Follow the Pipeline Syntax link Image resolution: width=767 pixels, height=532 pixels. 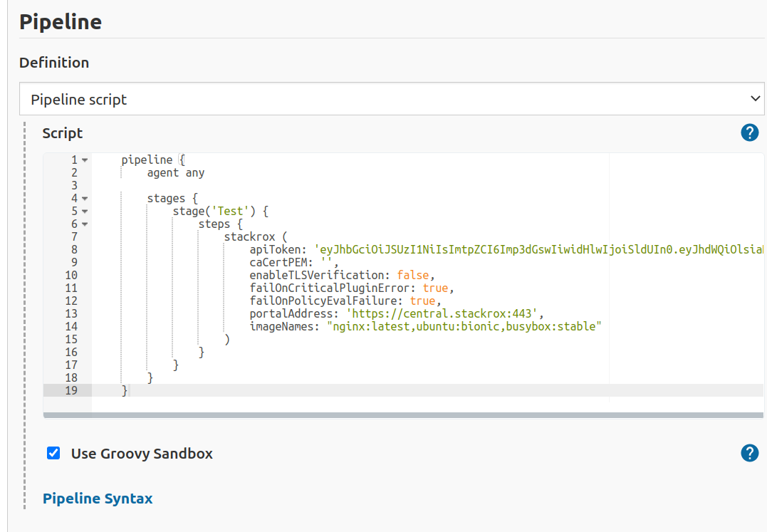(98, 498)
